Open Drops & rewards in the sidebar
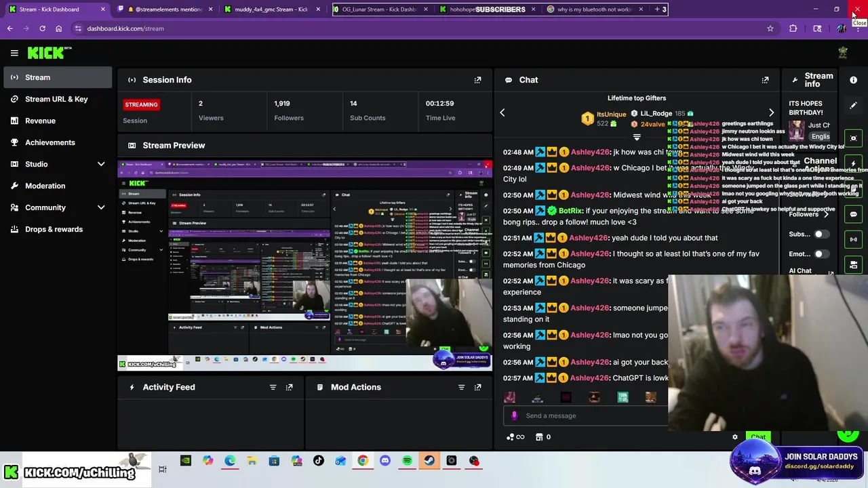868x488 pixels. [x=58, y=229]
